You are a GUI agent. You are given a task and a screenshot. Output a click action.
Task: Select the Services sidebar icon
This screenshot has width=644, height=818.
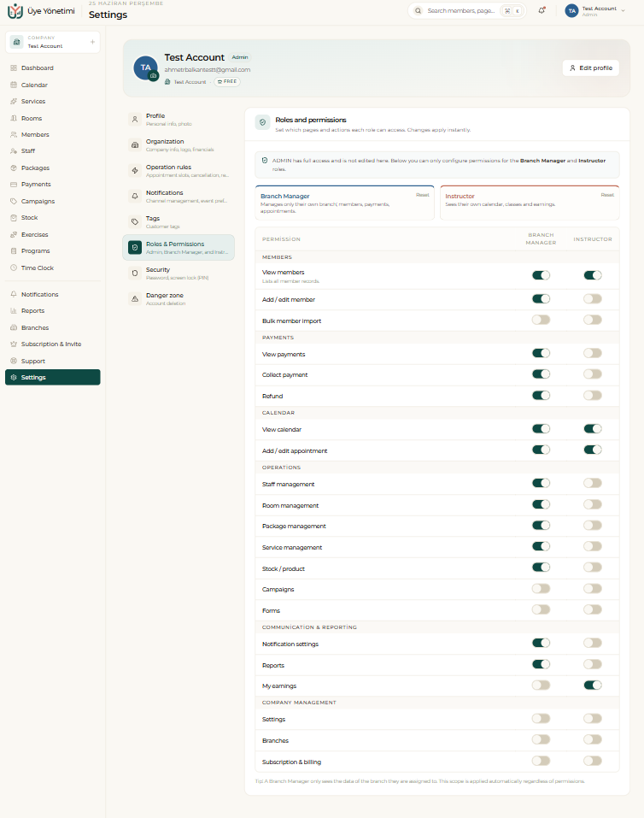coord(14,101)
